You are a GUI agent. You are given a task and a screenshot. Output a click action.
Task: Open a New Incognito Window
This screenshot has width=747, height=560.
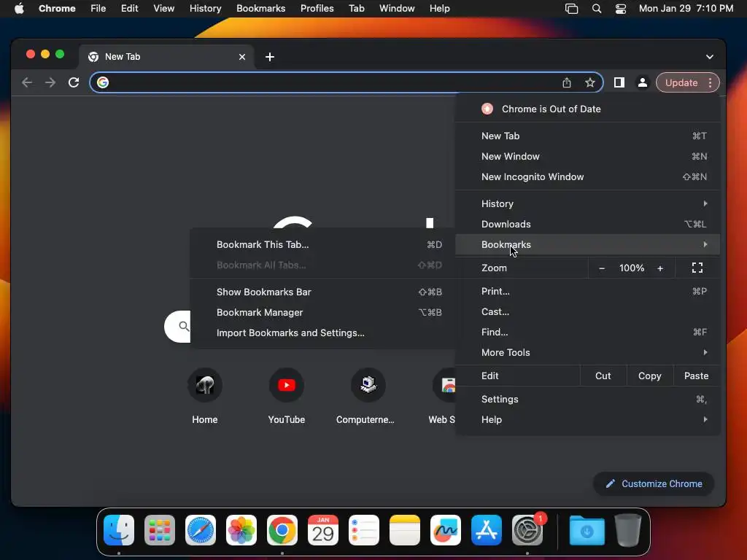[588, 177]
